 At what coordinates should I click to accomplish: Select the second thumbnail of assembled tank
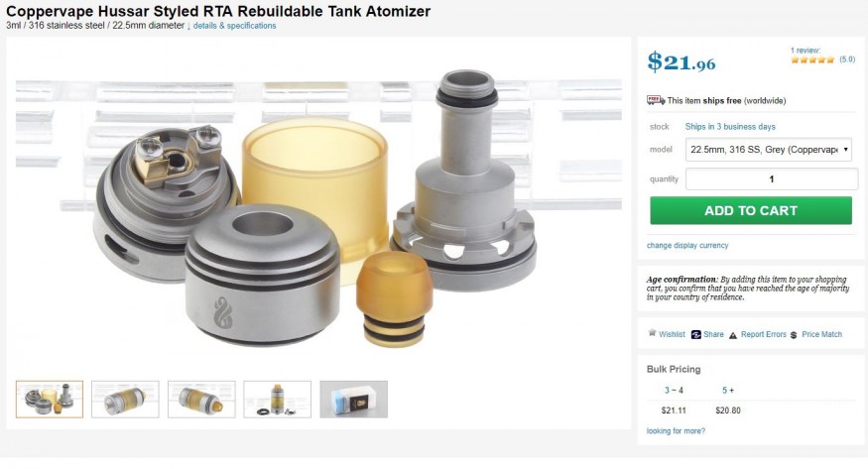[x=125, y=400]
